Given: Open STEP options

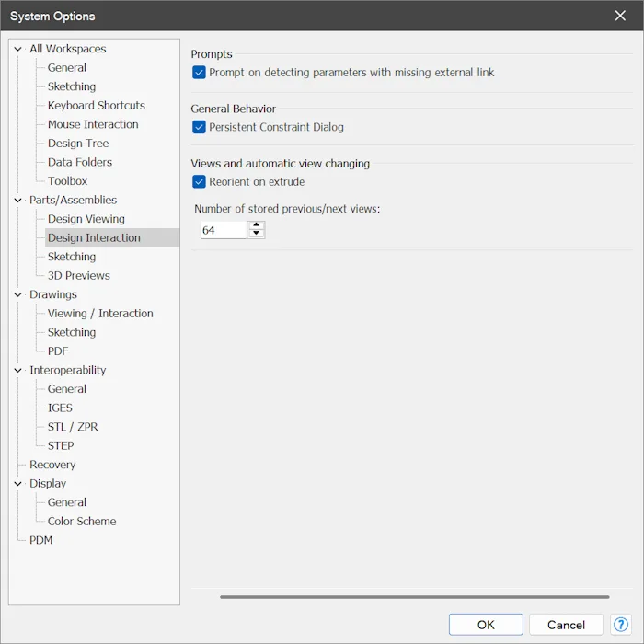Looking at the screenshot, I should click(x=61, y=445).
